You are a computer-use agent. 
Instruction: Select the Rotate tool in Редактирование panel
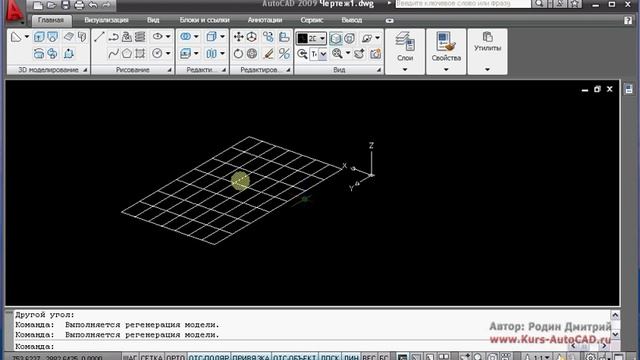(x=238, y=53)
